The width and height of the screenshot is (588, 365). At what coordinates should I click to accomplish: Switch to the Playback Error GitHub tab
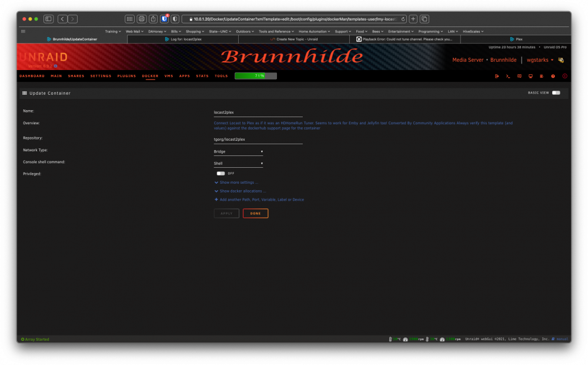coord(405,39)
